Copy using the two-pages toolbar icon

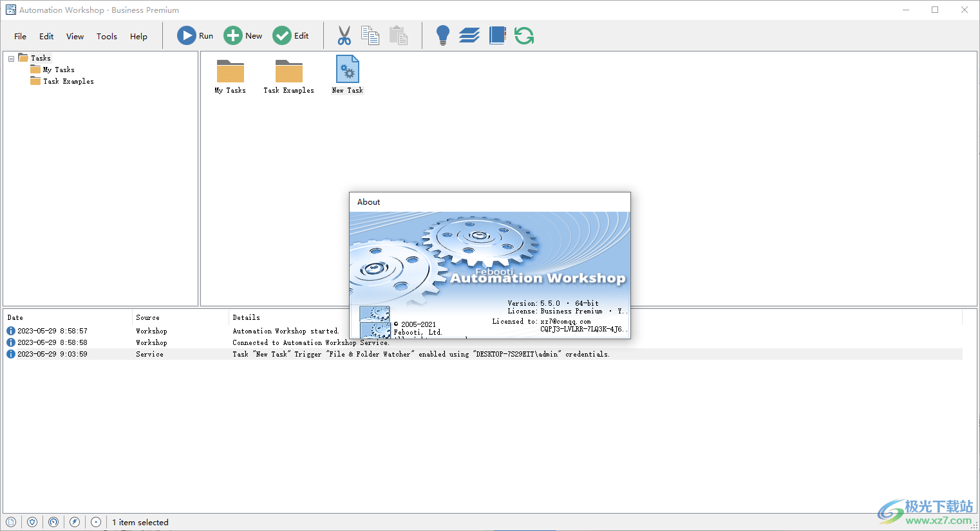[370, 35]
